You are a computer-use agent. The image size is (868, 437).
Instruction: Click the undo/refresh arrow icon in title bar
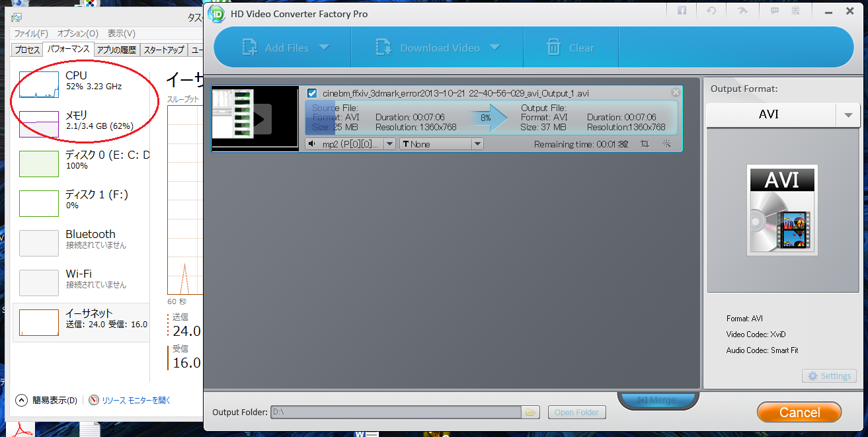tap(711, 11)
